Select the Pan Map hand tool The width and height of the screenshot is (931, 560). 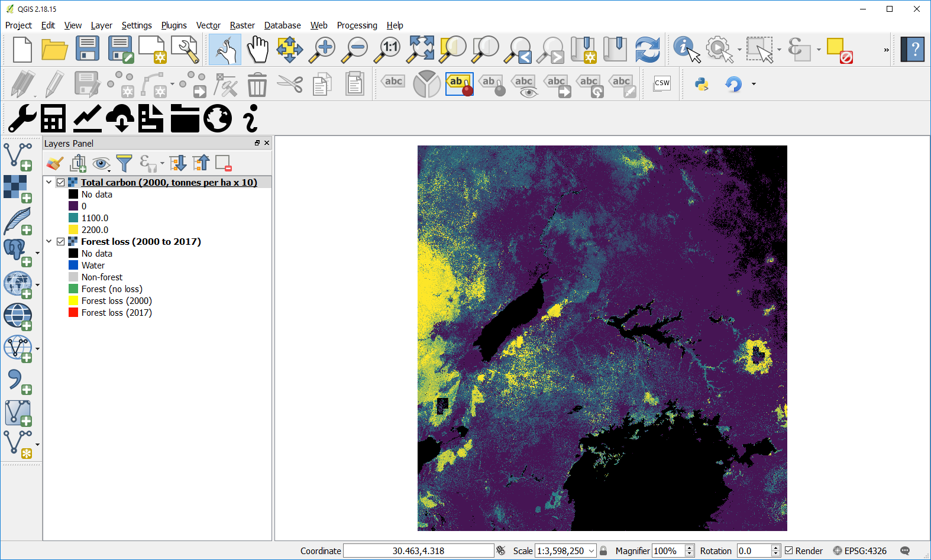[x=257, y=49]
